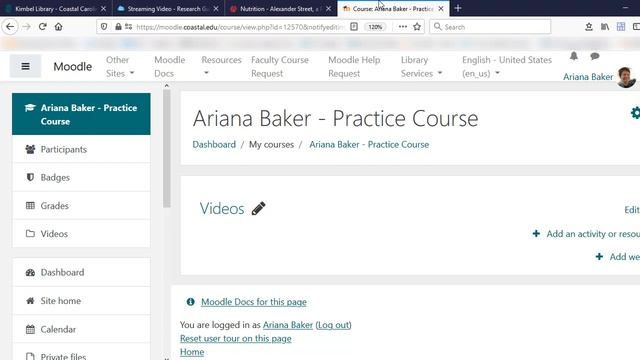The height and width of the screenshot is (360, 640).
Task: Click Reset user tour on this page
Action: point(236,338)
